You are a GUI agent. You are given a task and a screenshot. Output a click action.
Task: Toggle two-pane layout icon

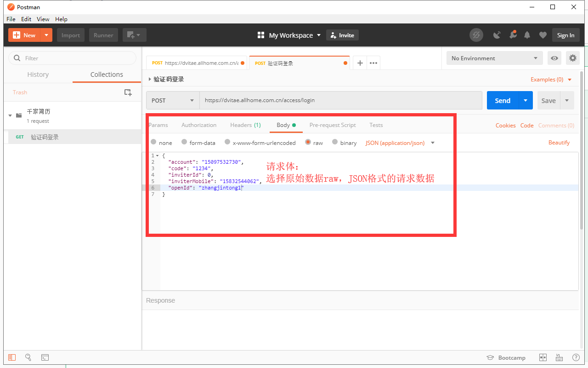543,357
